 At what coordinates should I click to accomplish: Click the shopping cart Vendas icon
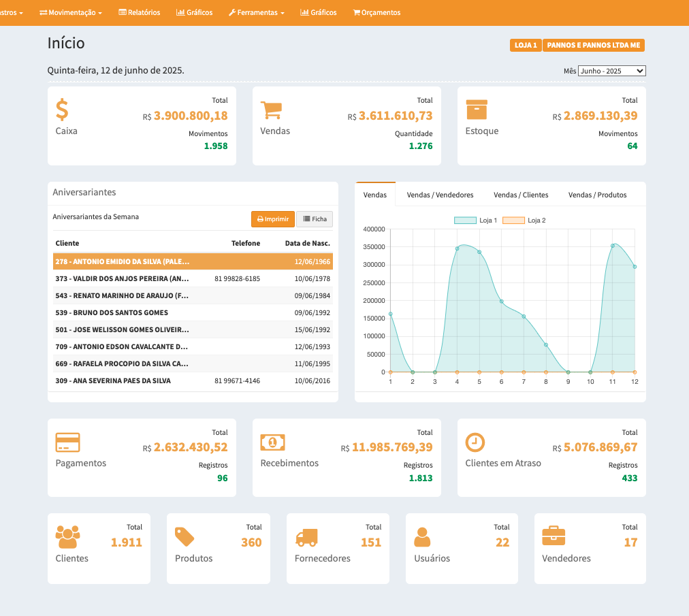[271, 110]
